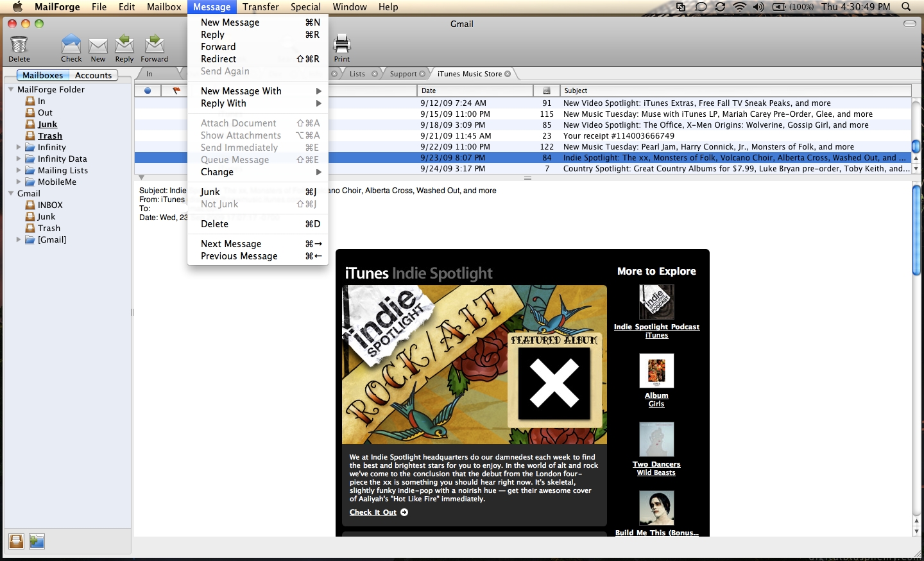Open the Special menu
This screenshot has height=561, width=924.
click(305, 6)
